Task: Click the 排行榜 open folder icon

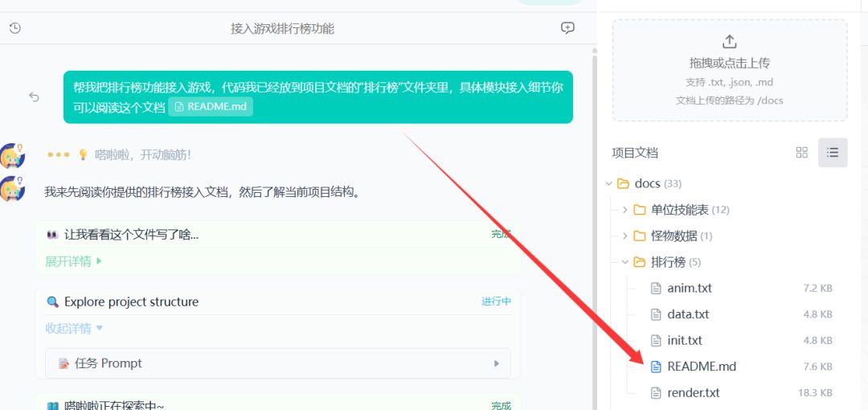Action: click(640, 262)
